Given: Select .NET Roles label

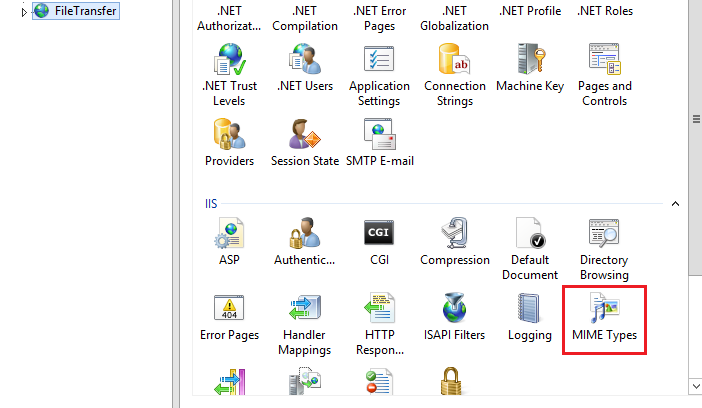Looking at the screenshot, I should 605,11.
